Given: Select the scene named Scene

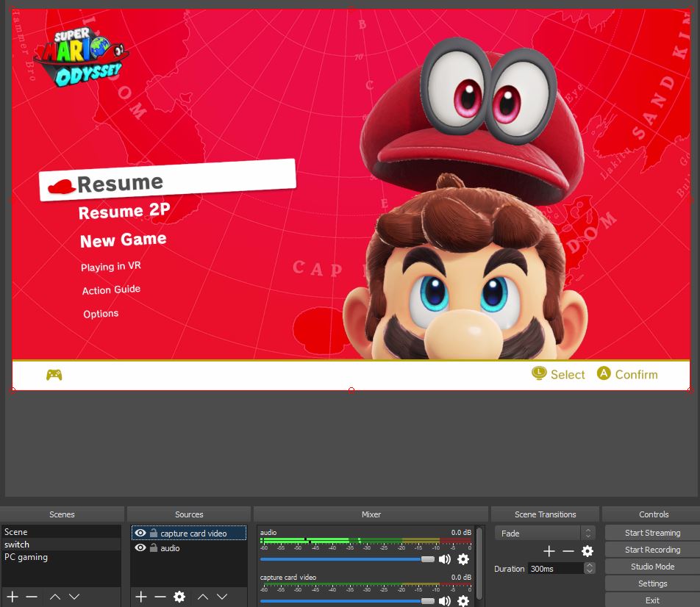Looking at the screenshot, I should click(16, 532).
